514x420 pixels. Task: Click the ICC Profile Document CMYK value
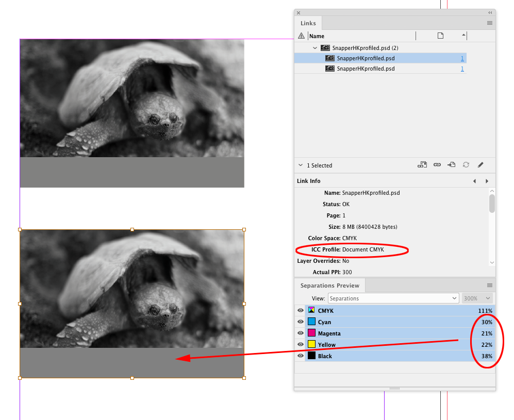tap(363, 249)
